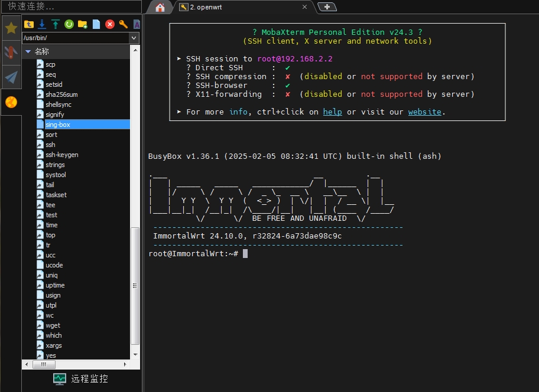The width and height of the screenshot is (539, 392).
Task: Select the ucode file
Action: pos(54,265)
